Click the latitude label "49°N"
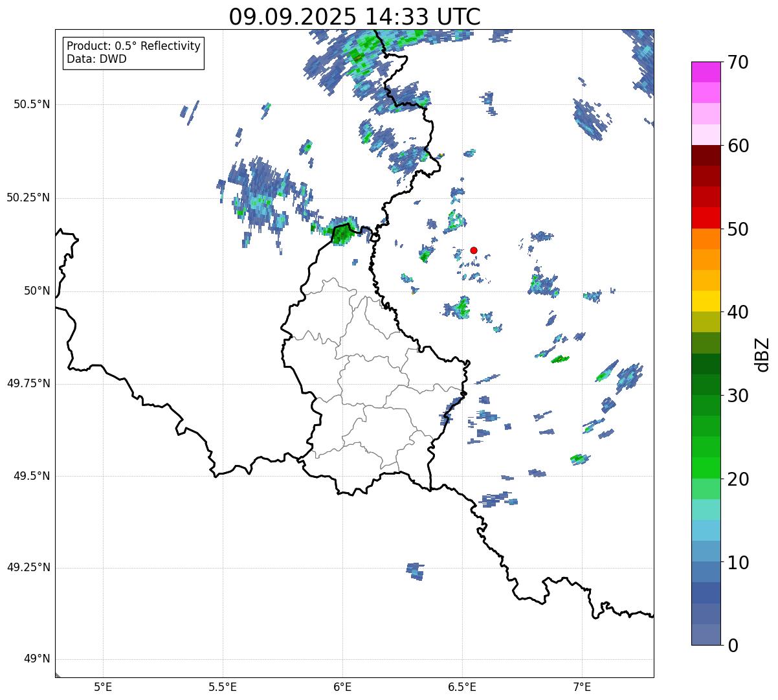 [x=37, y=659]
